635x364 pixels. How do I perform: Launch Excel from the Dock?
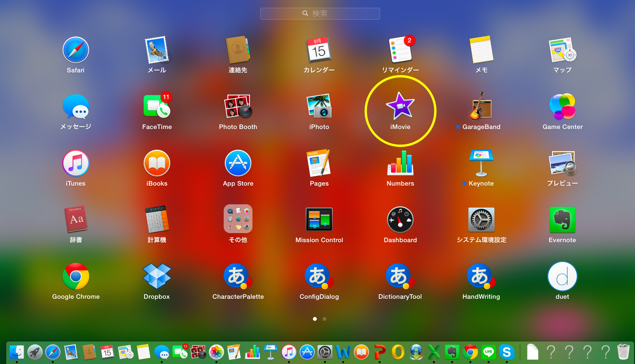point(434,352)
